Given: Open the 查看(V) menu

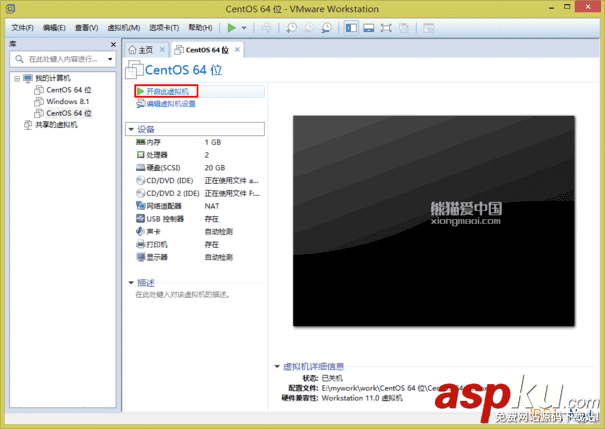Looking at the screenshot, I should click(x=86, y=28).
